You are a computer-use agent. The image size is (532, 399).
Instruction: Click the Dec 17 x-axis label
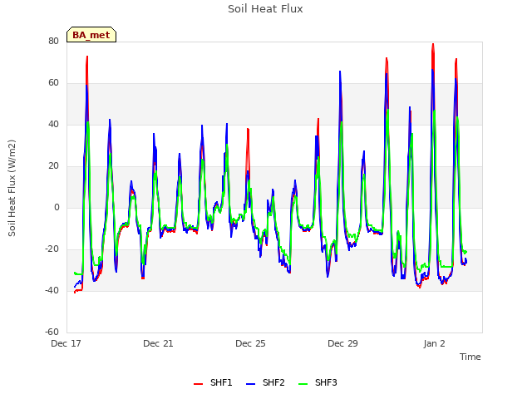[66, 343]
